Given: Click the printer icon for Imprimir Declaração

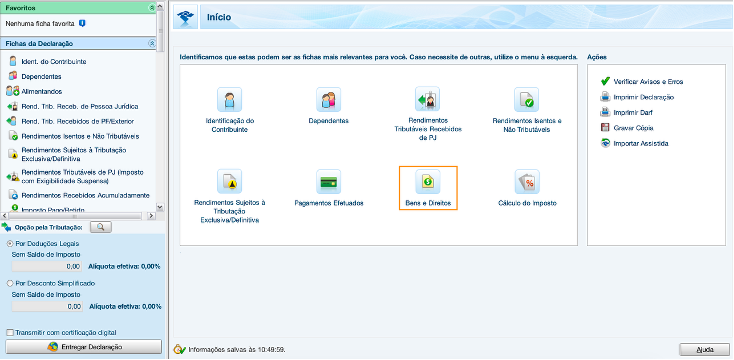Looking at the screenshot, I should pos(605,97).
